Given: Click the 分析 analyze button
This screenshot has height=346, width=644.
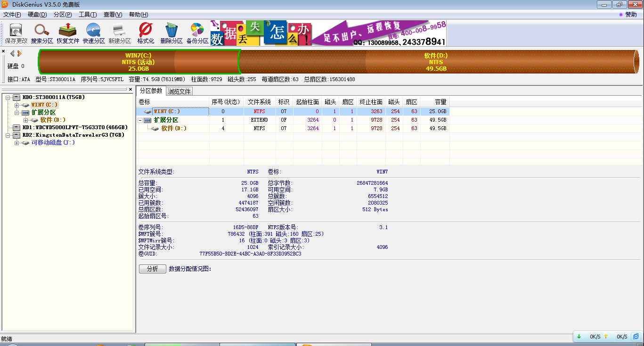Looking at the screenshot, I should tap(153, 269).
